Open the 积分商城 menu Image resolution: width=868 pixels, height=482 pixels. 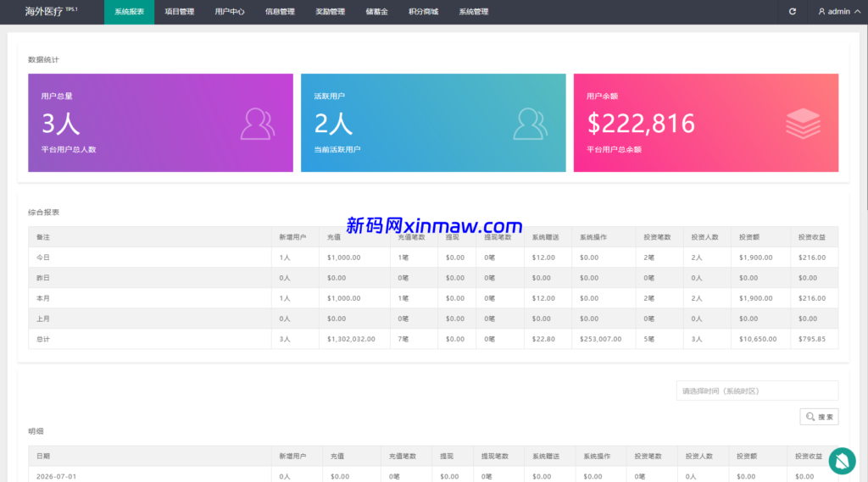coord(424,12)
